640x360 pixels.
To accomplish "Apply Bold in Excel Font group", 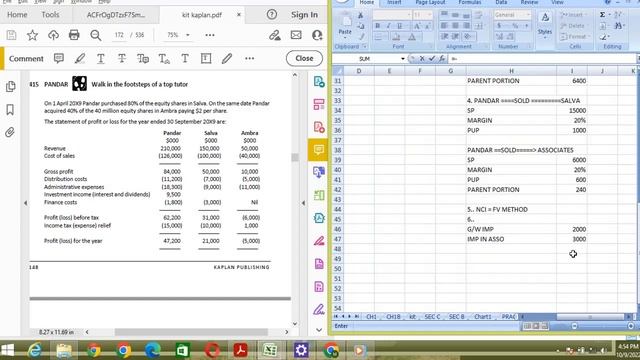I will tap(378, 26).
